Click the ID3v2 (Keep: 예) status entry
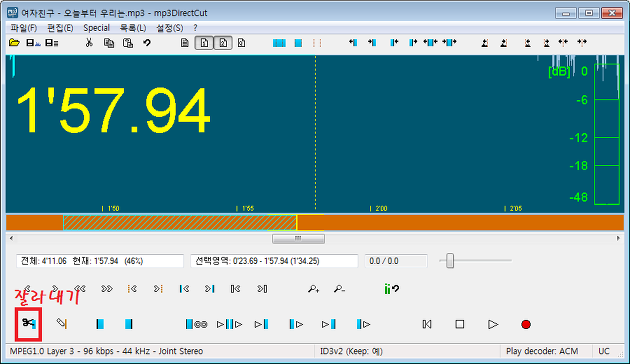 351,351
